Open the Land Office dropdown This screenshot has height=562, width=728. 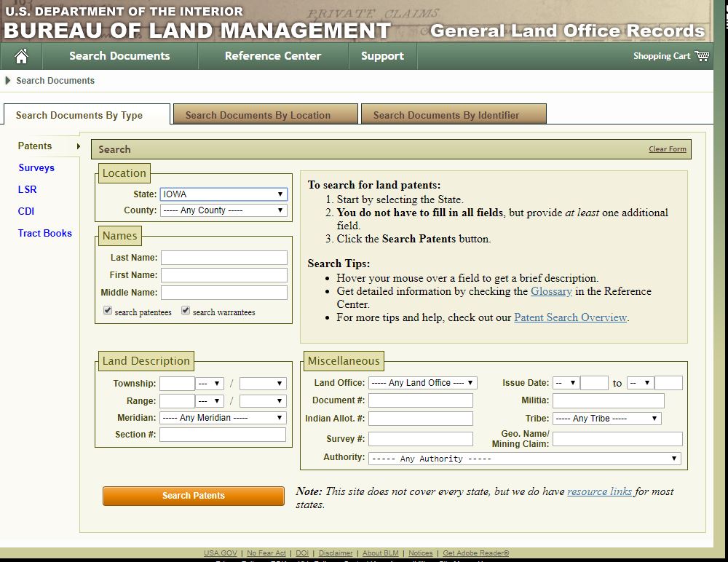click(422, 383)
